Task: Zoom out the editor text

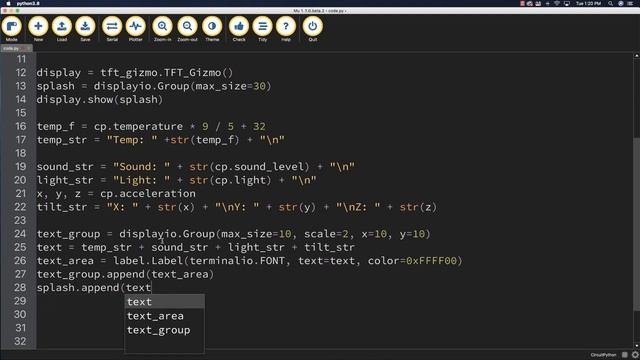Action: (187, 29)
